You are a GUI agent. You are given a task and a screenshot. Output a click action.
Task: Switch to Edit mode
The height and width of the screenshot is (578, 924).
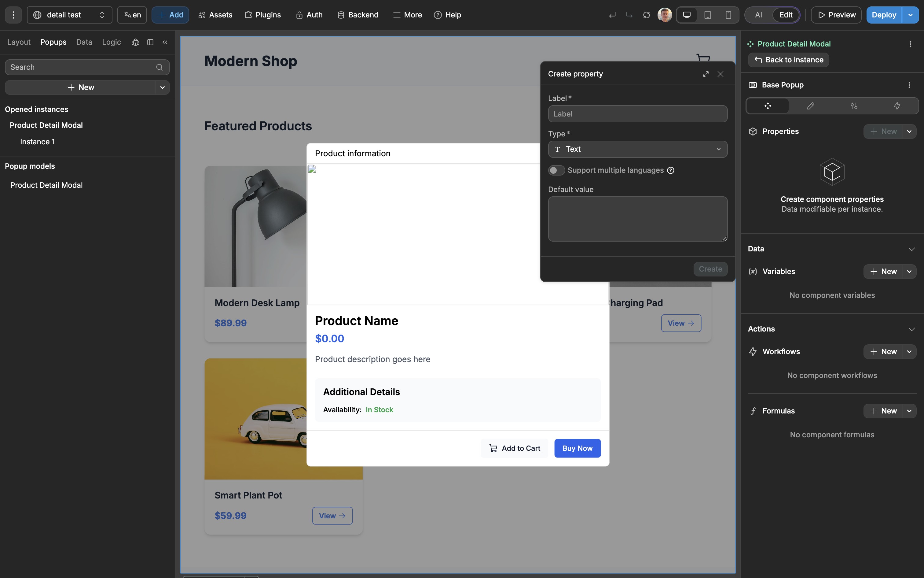click(786, 15)
